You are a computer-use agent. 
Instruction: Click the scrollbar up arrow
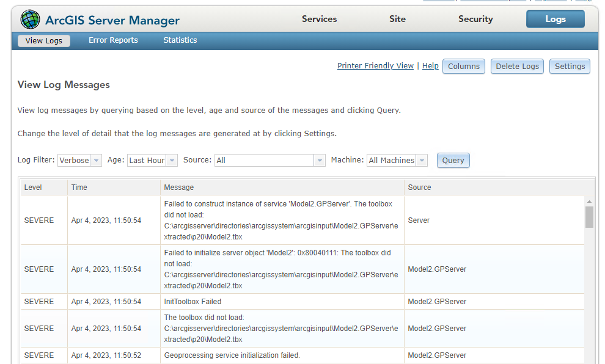tap(589, 201)
